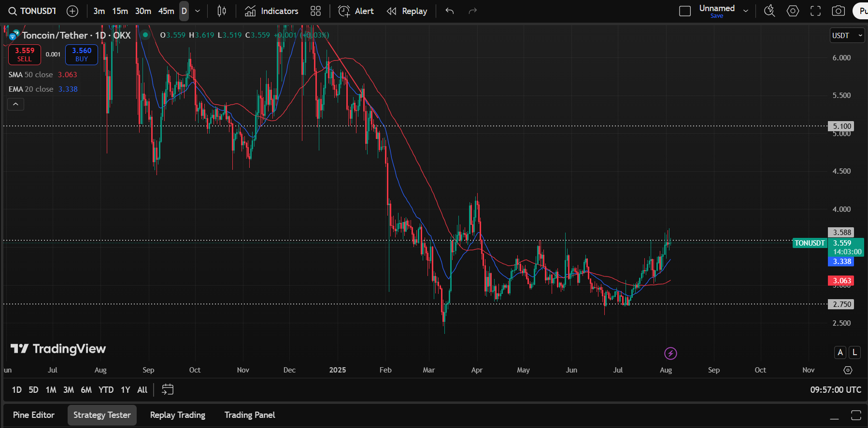Click the green market status dot
The width and height of the screenshot is (868, 428).
145,35
